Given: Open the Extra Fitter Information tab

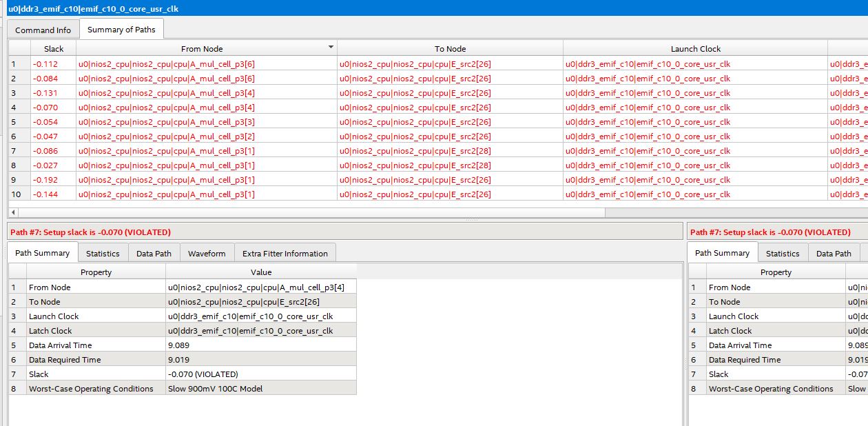Looking at the screenshot, I should (x=285, y=253).
